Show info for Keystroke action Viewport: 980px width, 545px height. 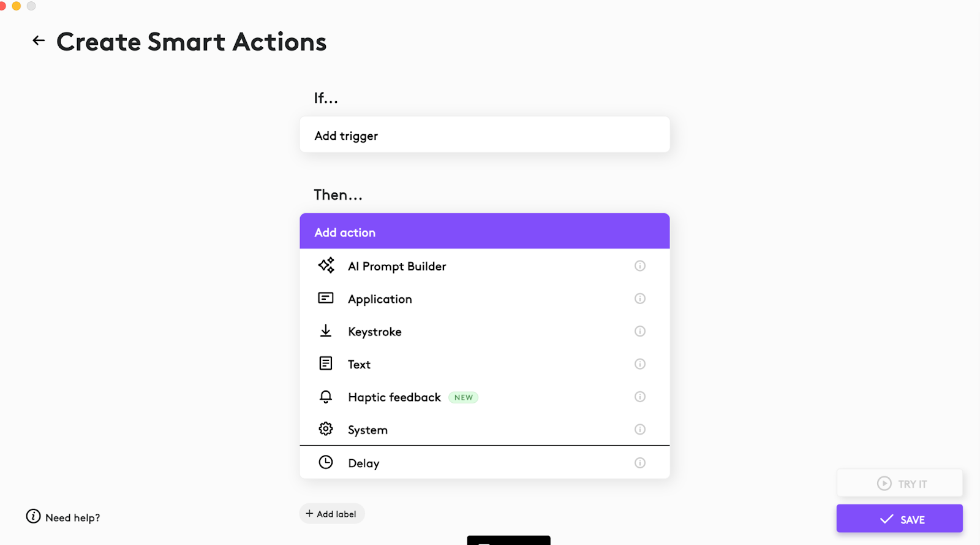click(640, 331)
